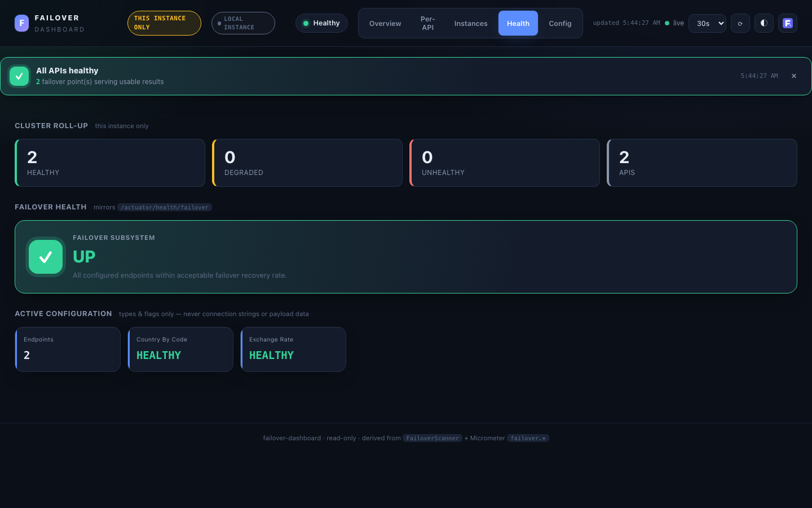Open the 30s refresh interval dropdown
Viewport: 812px width, 508px height.
tap(707, 23)
